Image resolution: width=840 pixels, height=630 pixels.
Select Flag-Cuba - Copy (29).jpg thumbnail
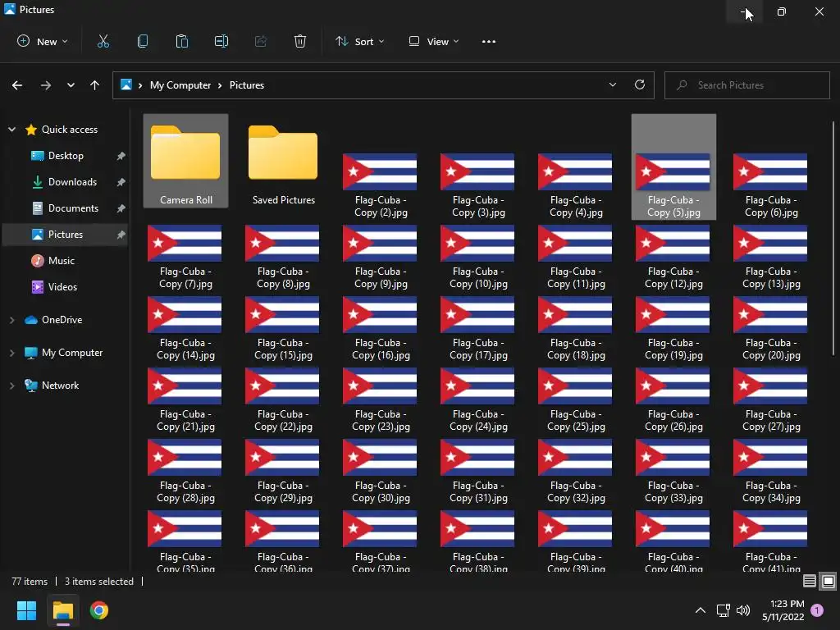click(x=282, y=458)
